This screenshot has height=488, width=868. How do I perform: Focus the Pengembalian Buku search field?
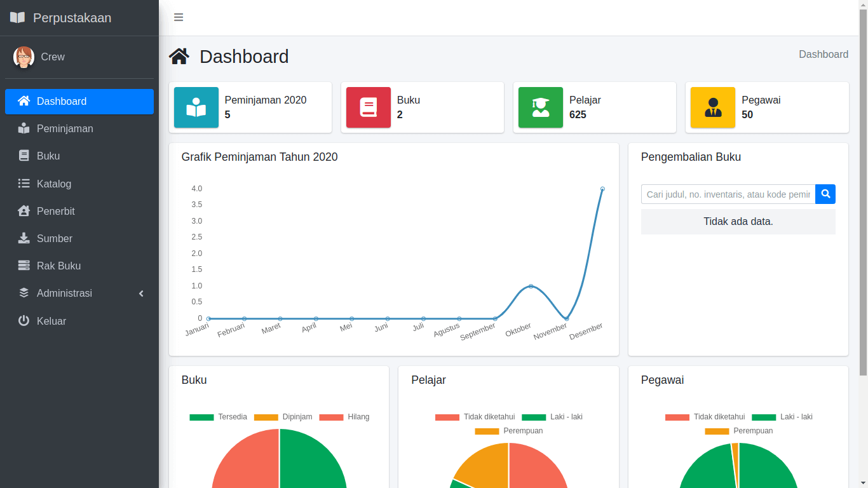(728, 194)
